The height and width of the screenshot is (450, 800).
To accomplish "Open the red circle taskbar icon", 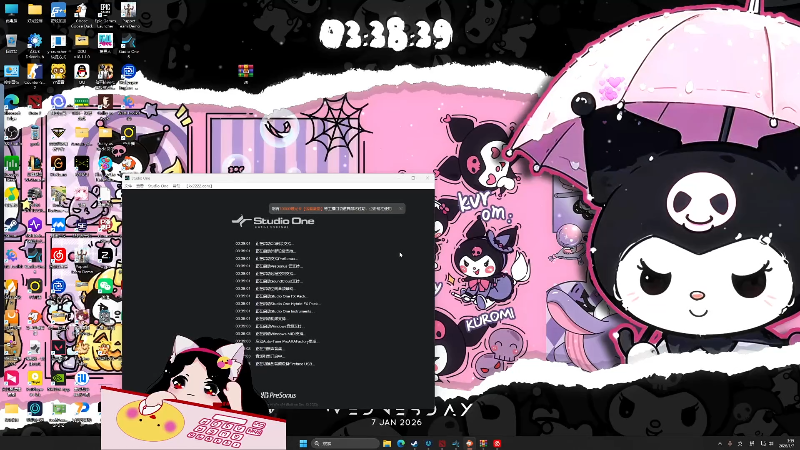I will pos(497,443).
